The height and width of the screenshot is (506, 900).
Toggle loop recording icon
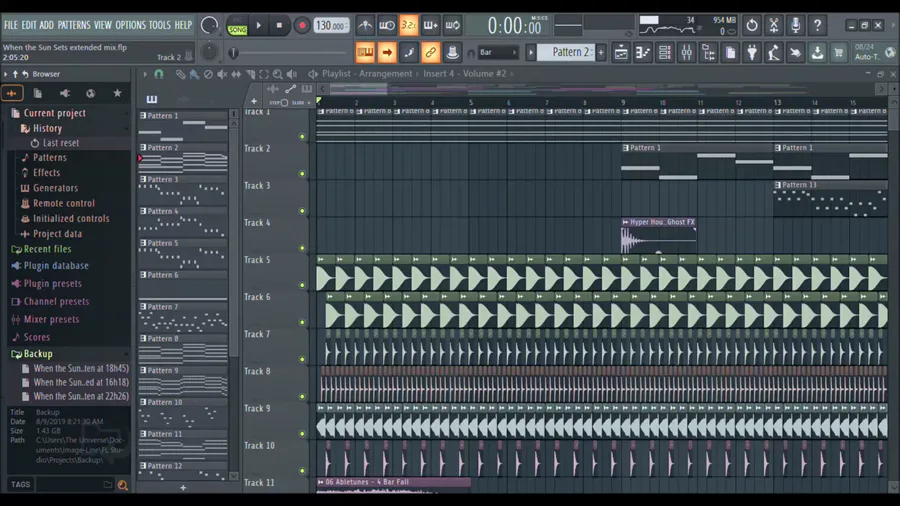coord(452,26)
